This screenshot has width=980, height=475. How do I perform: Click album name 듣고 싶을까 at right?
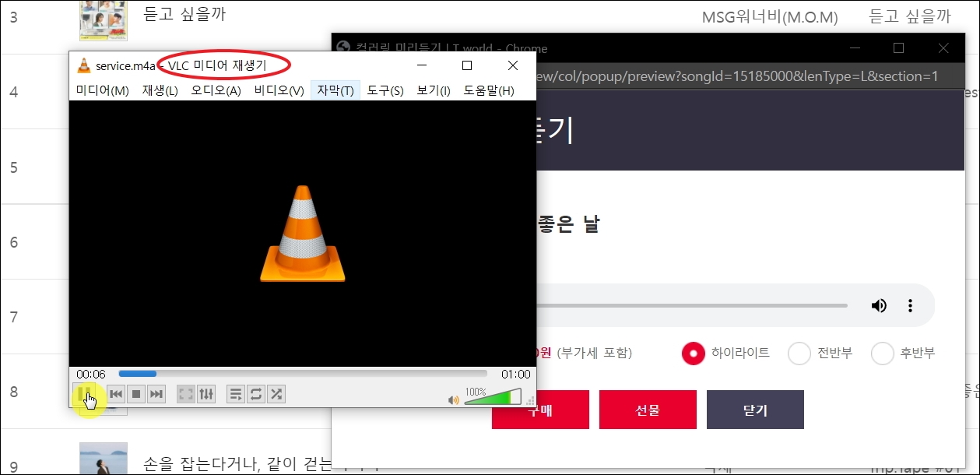(x=910, y=16)
